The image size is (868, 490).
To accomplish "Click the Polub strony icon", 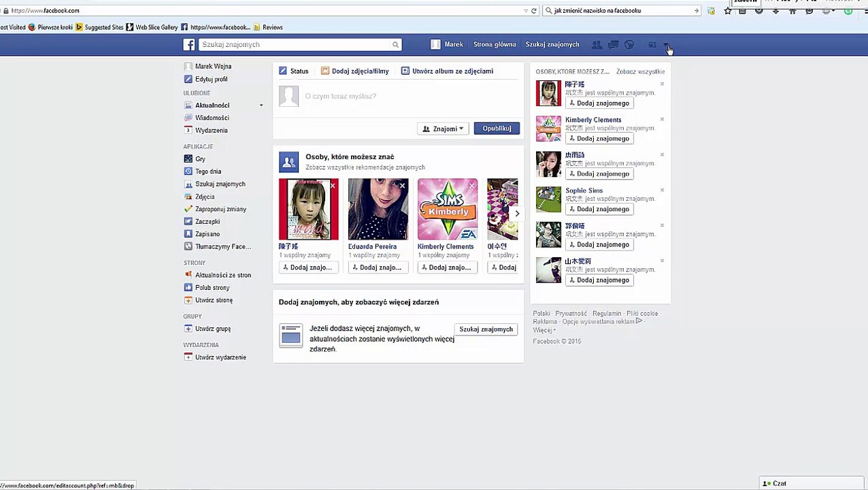I will pos(188,287).
